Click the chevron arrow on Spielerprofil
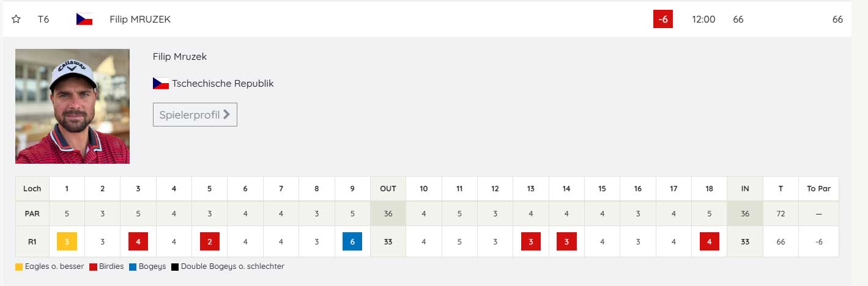 click(x=227, y=114)
